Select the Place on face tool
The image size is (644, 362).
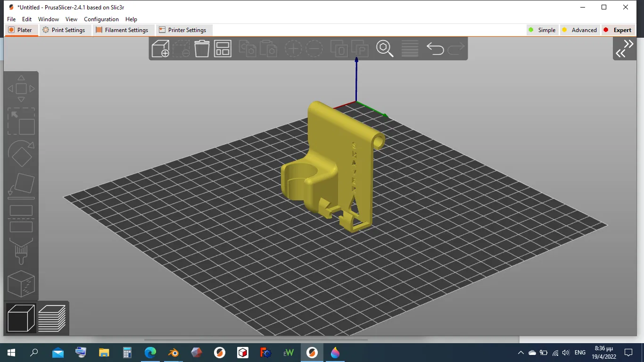pos(21,186)
